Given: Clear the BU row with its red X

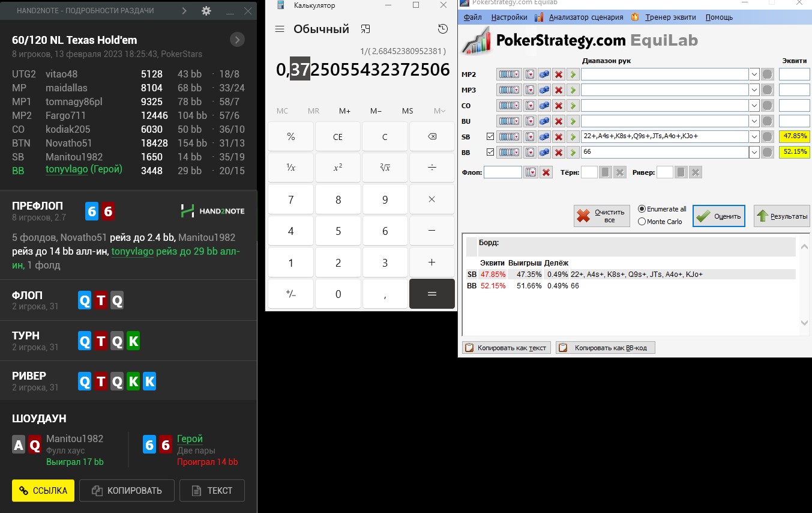Looking at the screenshot, I should [x=559, y=121].
